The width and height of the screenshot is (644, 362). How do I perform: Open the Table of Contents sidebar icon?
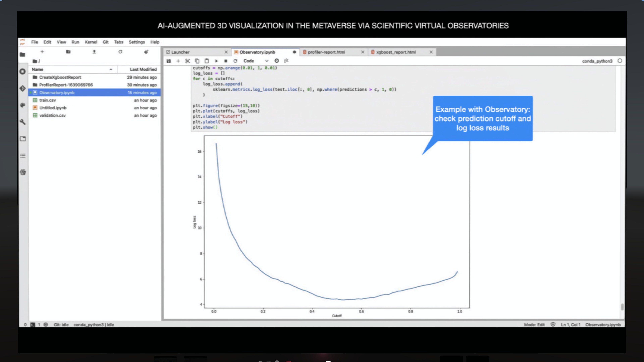point(23,156)
